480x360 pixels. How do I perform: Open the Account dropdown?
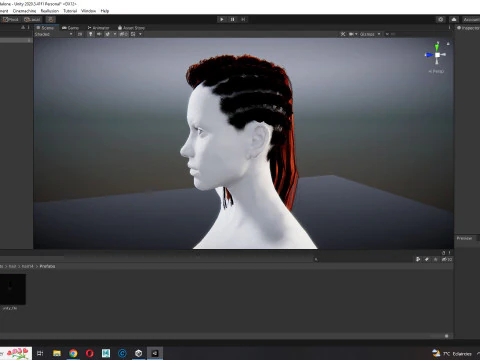pos(471,19)
